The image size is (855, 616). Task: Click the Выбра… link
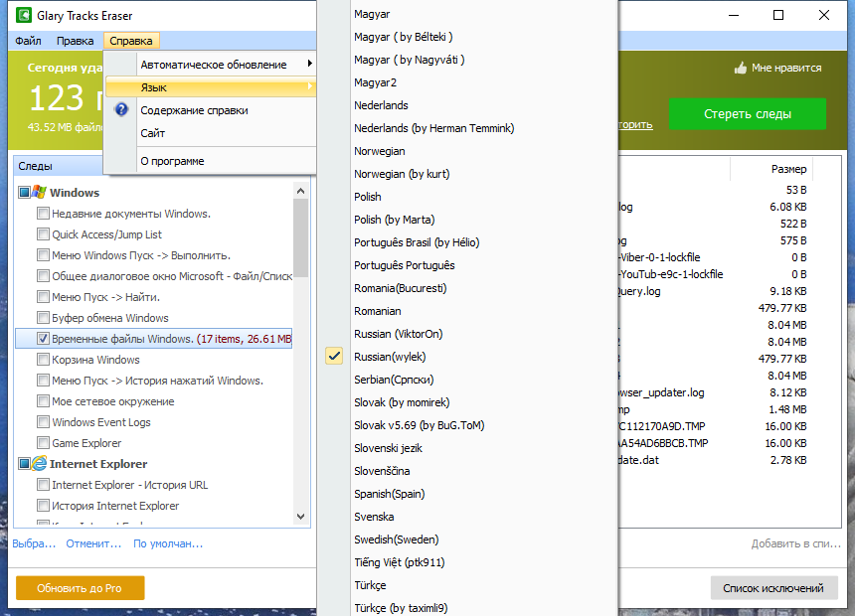coord(34,543)
